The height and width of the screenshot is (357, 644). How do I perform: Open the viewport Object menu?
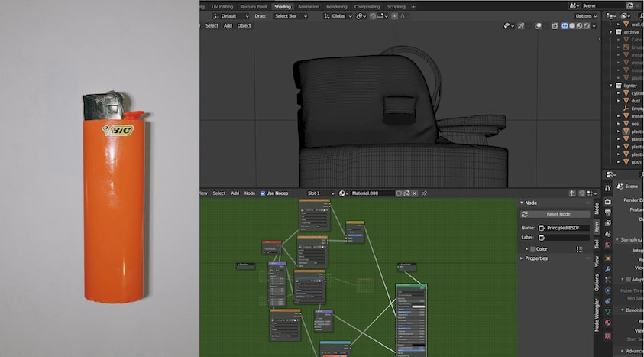(x=244, y=25)
